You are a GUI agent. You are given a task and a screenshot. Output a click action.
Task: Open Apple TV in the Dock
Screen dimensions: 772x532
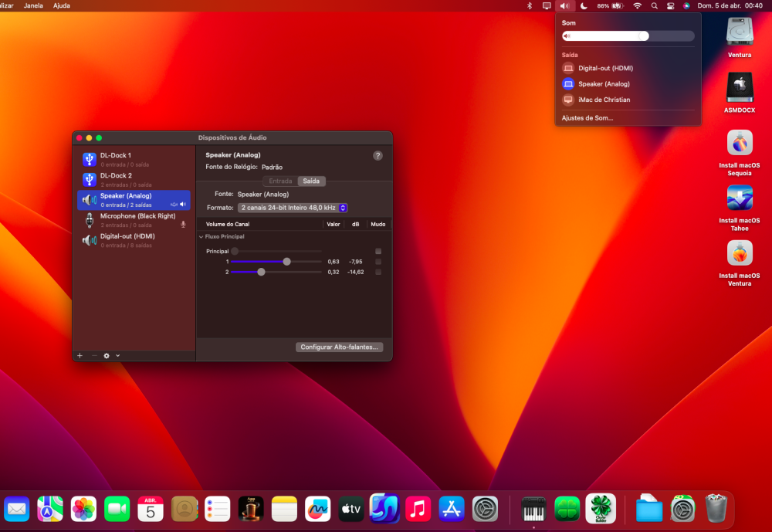coord(351,509)
